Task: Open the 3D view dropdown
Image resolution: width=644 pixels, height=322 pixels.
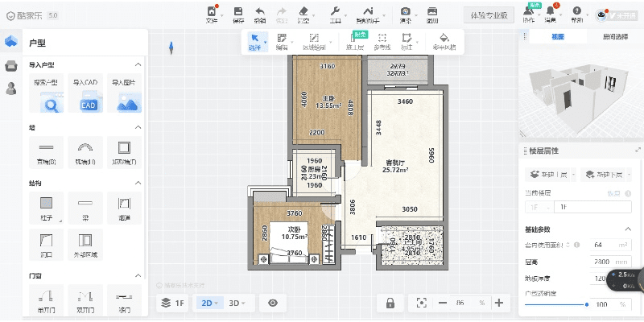Action: click(x=239, y=303)
